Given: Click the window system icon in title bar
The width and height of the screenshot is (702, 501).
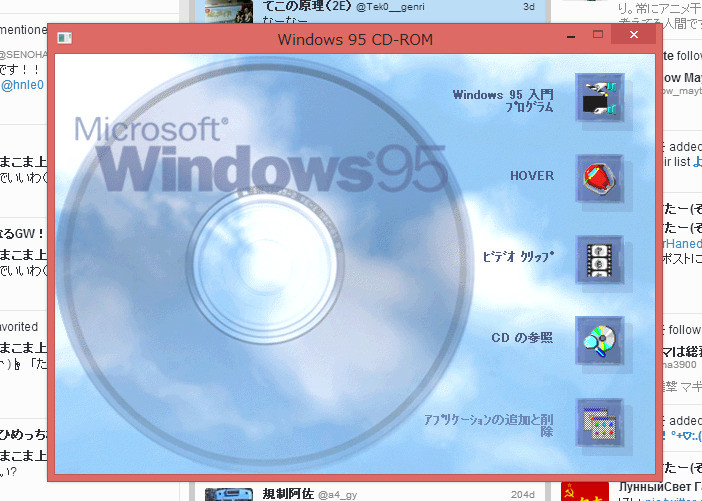Looking at the screenshot, I should tap(64, 38).
